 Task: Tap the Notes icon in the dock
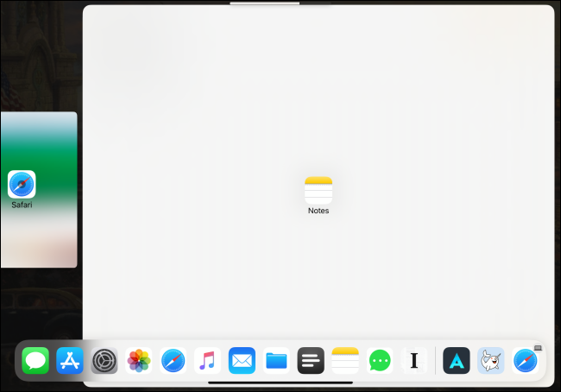pyautogui.click(x=345, y=360)
